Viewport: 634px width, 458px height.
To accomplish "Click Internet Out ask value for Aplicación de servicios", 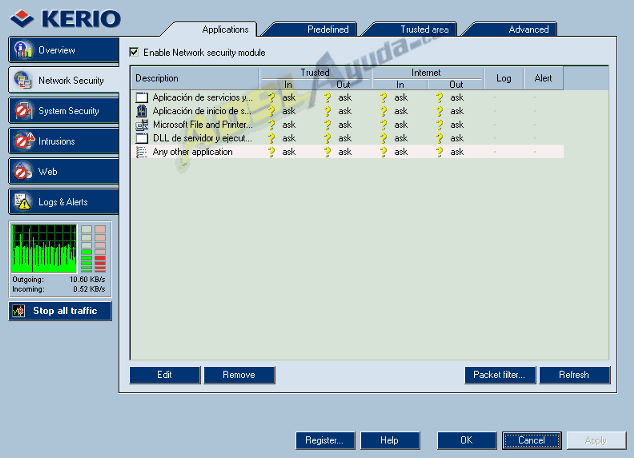I will tap(457, 97).
